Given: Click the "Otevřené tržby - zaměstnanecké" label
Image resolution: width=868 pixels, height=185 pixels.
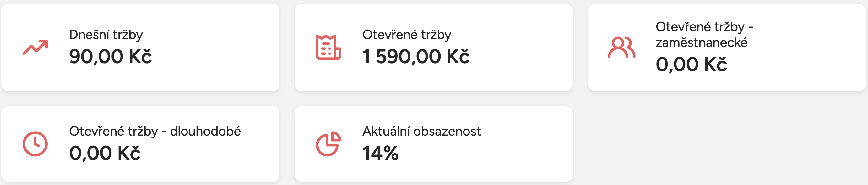Looking at the screenshot, I should coord(704,34).
